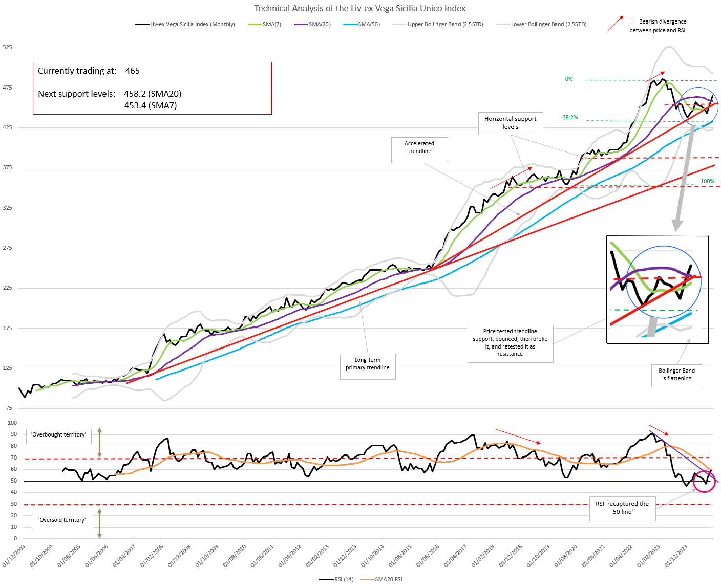Image resolution: width=721 pixels, height=588 pixels.
Task: Click the '01/04/2022' date axis label
Action: [x=622, y=555]
